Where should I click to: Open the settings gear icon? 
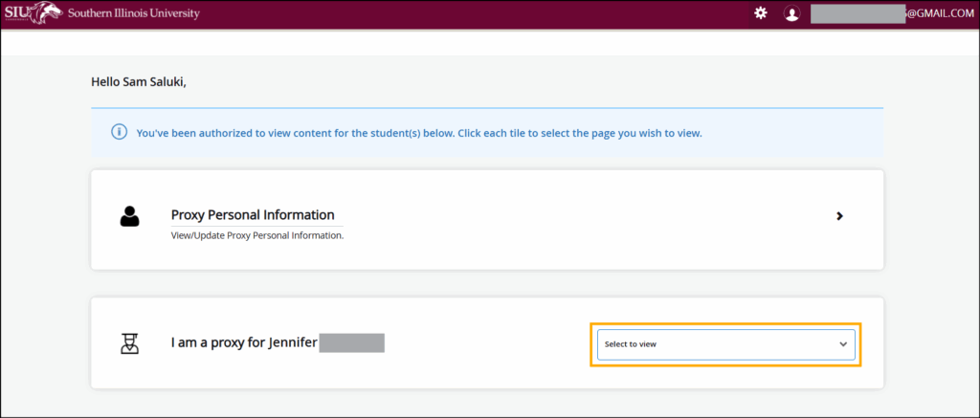click(x=761, y=13)
